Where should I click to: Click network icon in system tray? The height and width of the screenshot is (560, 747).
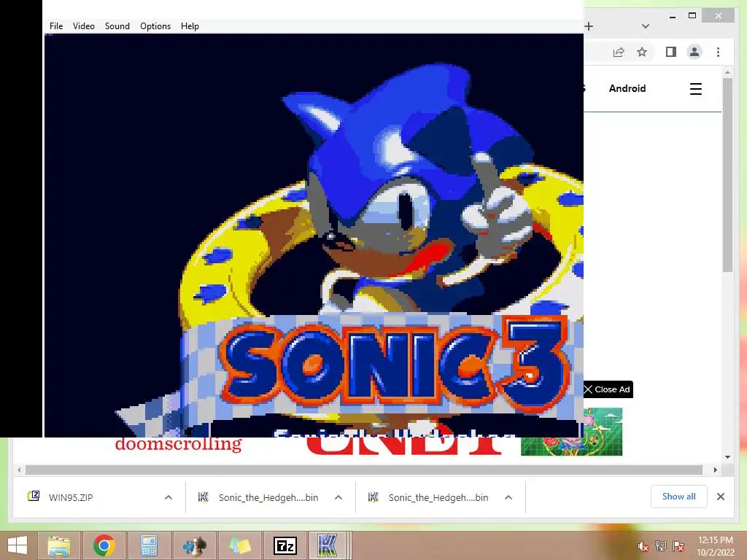661,546
